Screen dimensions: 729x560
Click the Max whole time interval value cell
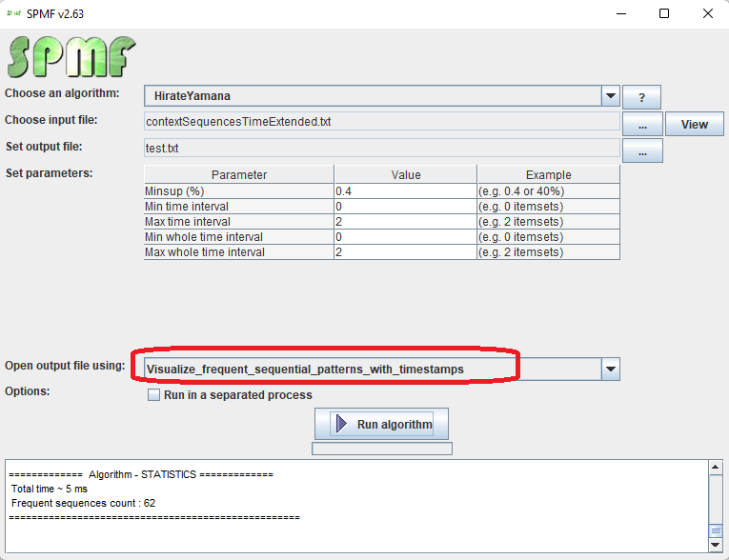pos(405,252)
